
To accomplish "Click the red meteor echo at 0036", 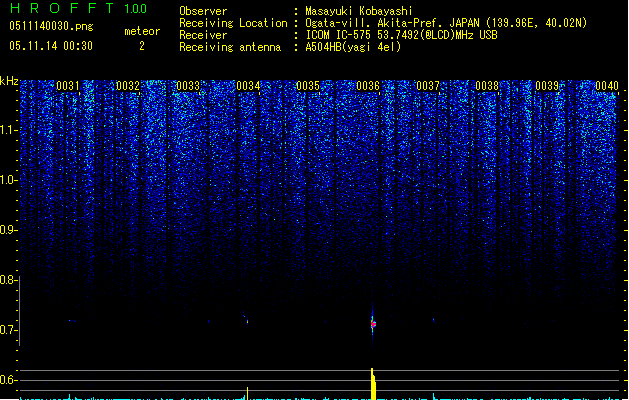I will 373,323.
